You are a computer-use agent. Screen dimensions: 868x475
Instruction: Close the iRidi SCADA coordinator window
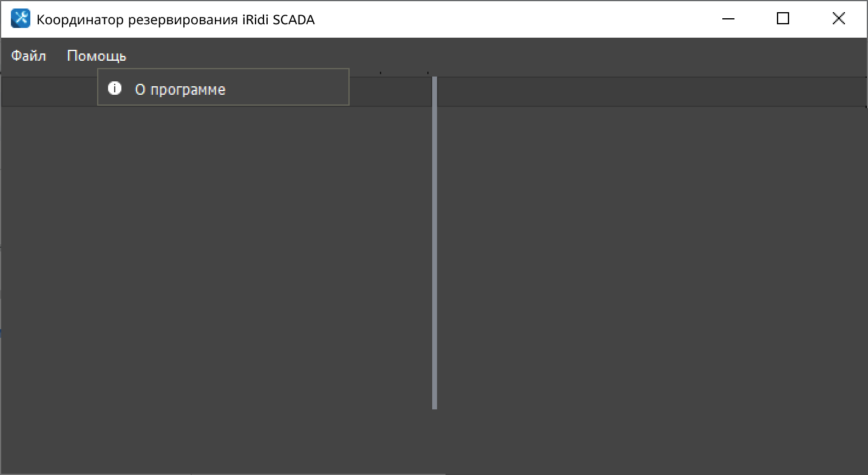[838, 19]
